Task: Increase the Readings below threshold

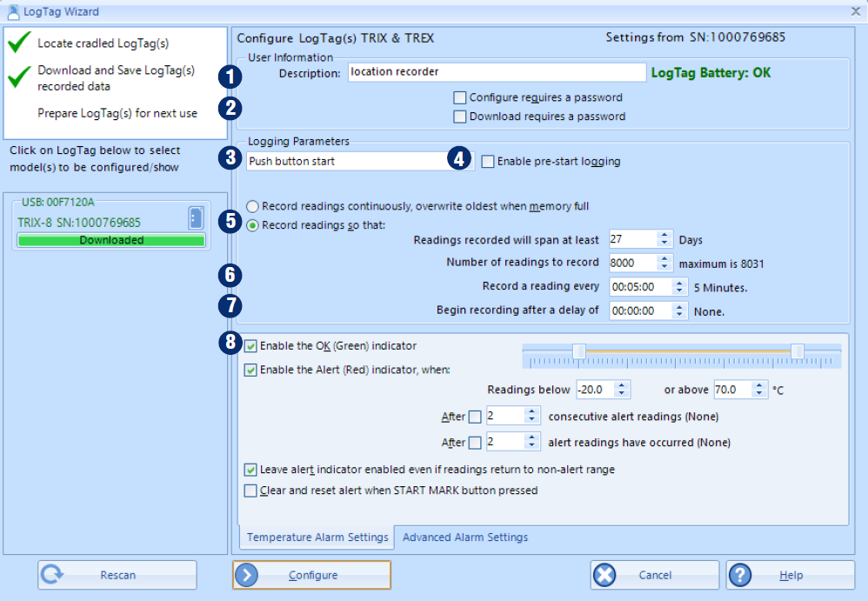Action: [x=622, y=385]
